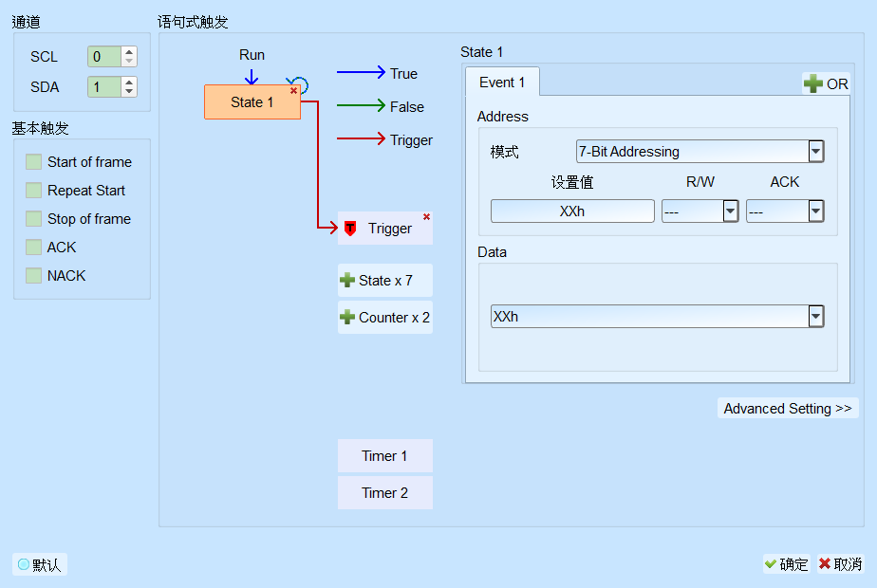Viewport: 877px width, 588px height.
Task: Open the R/W dropdown
Action: click(731, 211)
